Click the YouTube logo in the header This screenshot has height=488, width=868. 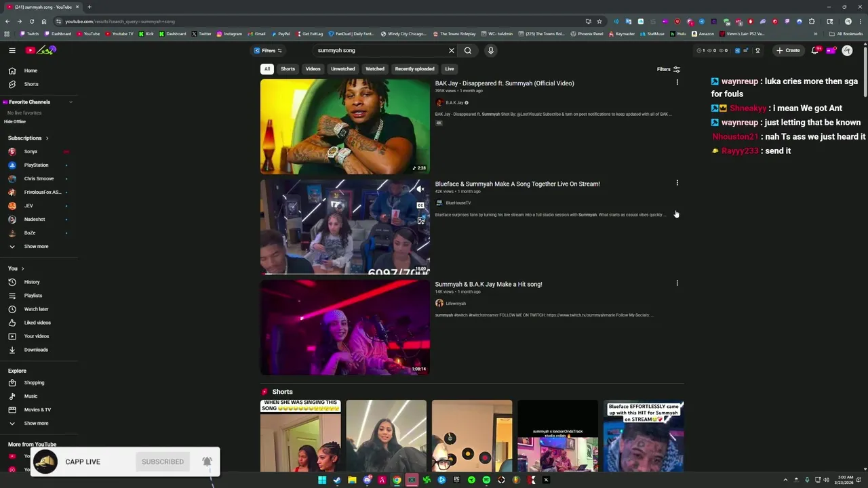(x=41, y=50)
